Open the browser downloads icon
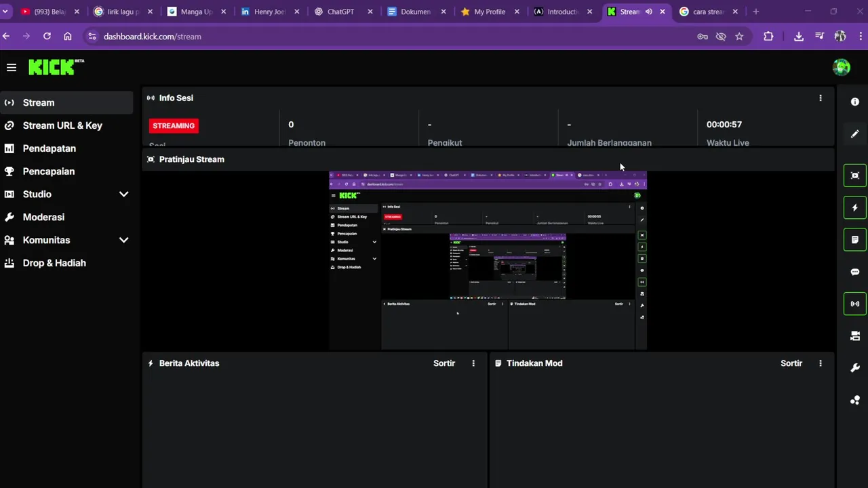Viewport: 868px width, 488px height. tap(799, 37)
